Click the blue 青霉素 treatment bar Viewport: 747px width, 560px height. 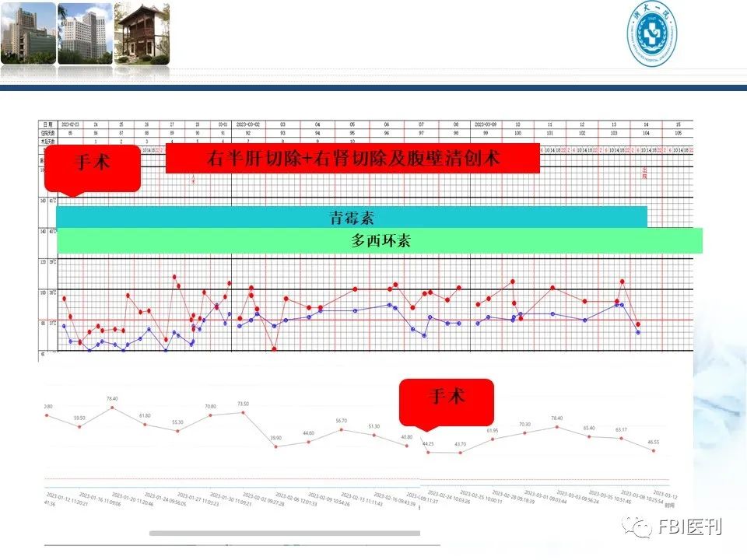352,218
